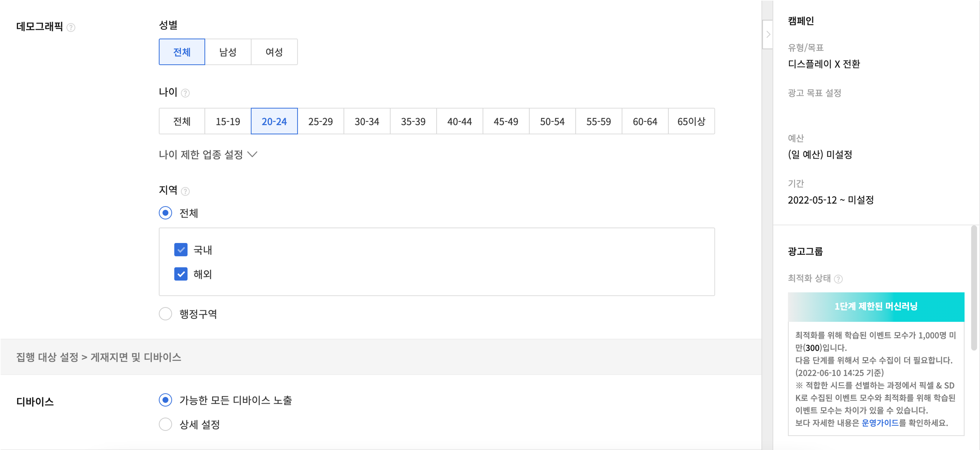Select 전체 region radio button
Viewport: 980px width, 450px height.
[166, 213]
